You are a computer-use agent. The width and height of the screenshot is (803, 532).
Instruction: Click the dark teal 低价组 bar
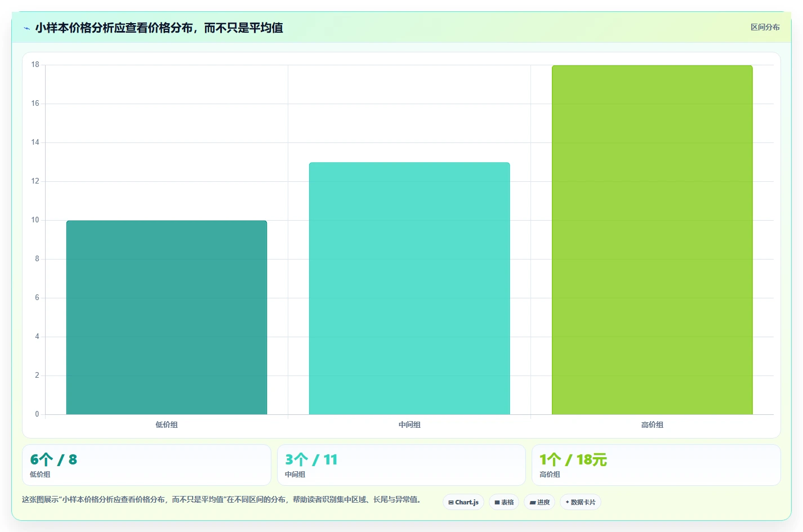click(x=167, y=318)
